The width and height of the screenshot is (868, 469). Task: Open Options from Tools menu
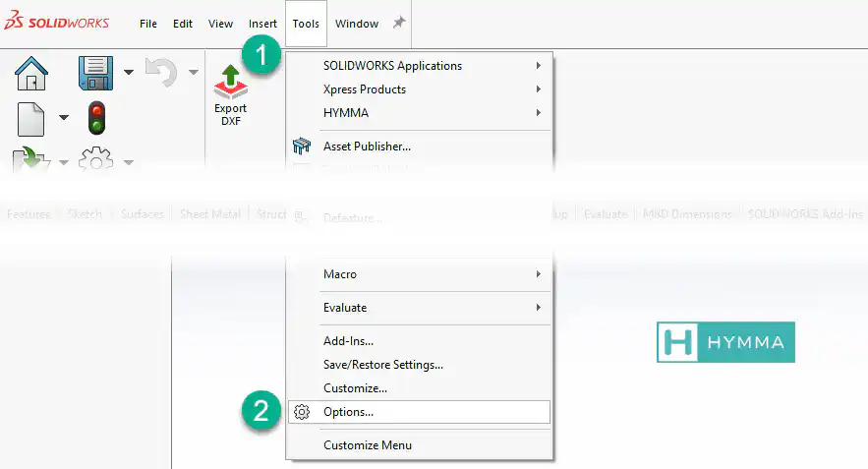[x=419, y=412]
